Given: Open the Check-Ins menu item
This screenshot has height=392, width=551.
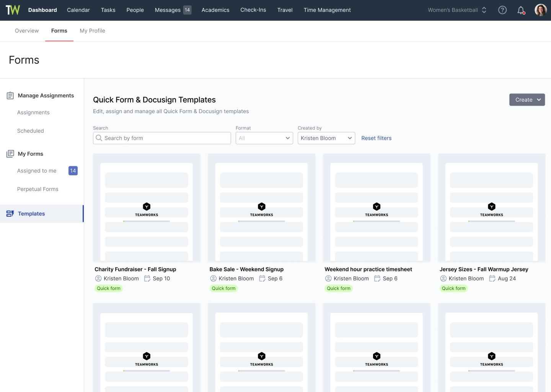Looking at the screenshot, I should pyautogui.click(x=253, y=10).
